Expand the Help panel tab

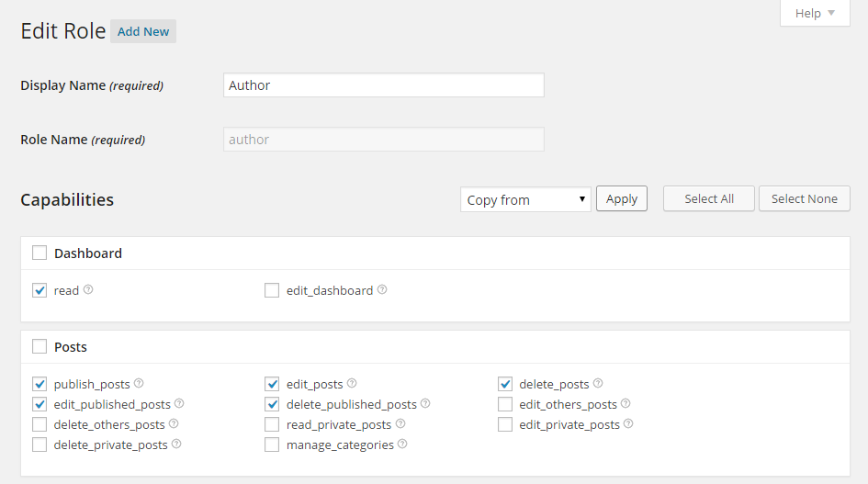[815, 13]
